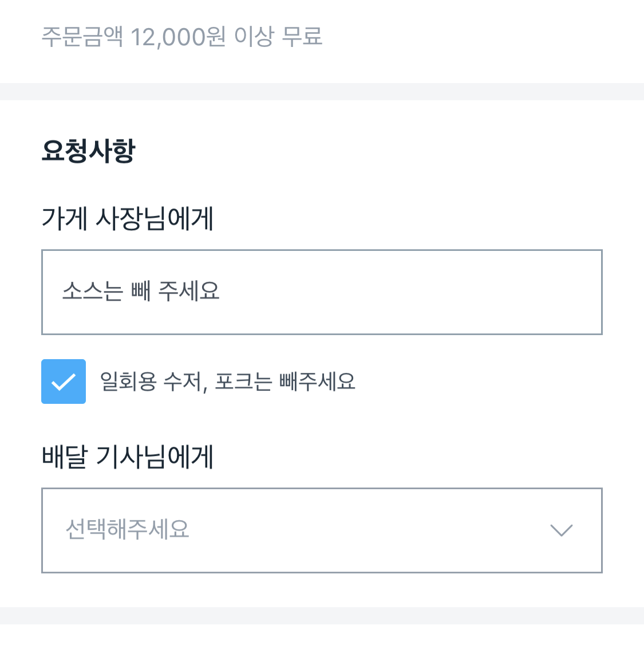Image resolution: width=644 pixels, height=645 pixels.
Task: Expand the '선택해주세요' combo box
Action: point(321,530)
